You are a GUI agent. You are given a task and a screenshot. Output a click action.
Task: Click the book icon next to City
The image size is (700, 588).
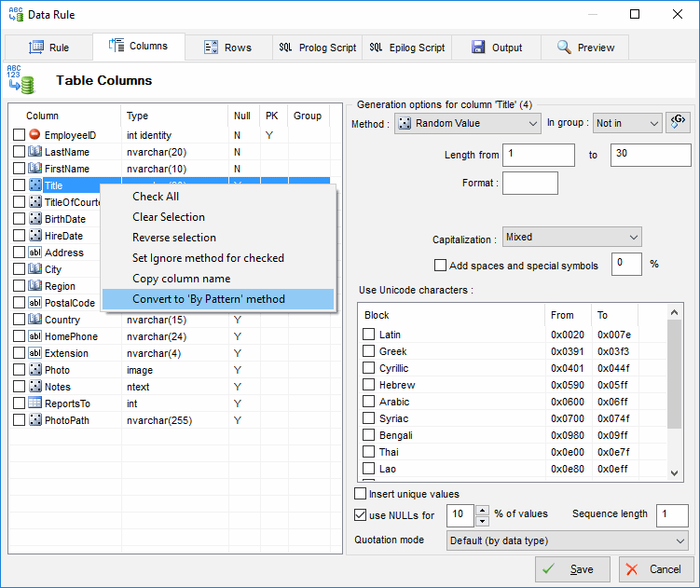(34, 268)
